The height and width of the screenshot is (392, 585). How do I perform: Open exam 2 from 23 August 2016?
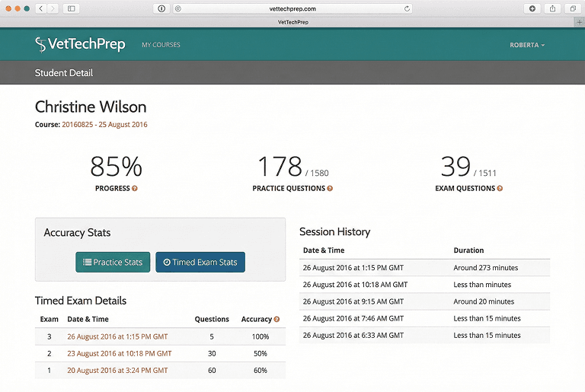click(x=120, y=353)
